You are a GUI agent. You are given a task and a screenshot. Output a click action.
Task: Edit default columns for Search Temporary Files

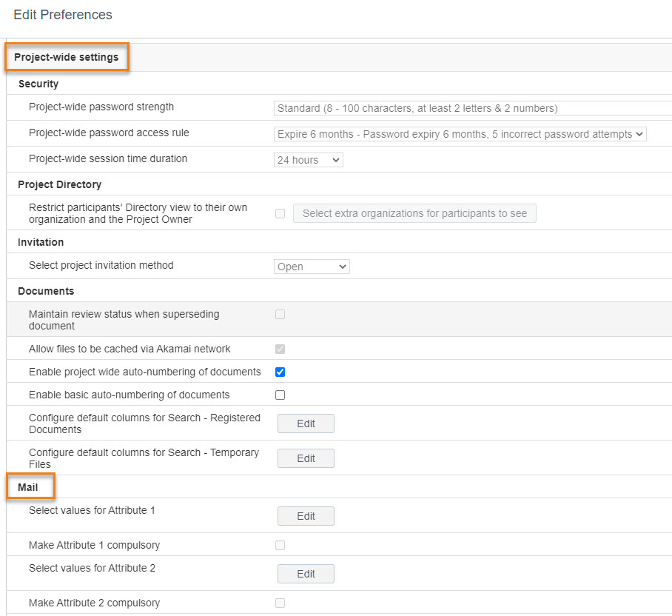click(x=306, y=458)
